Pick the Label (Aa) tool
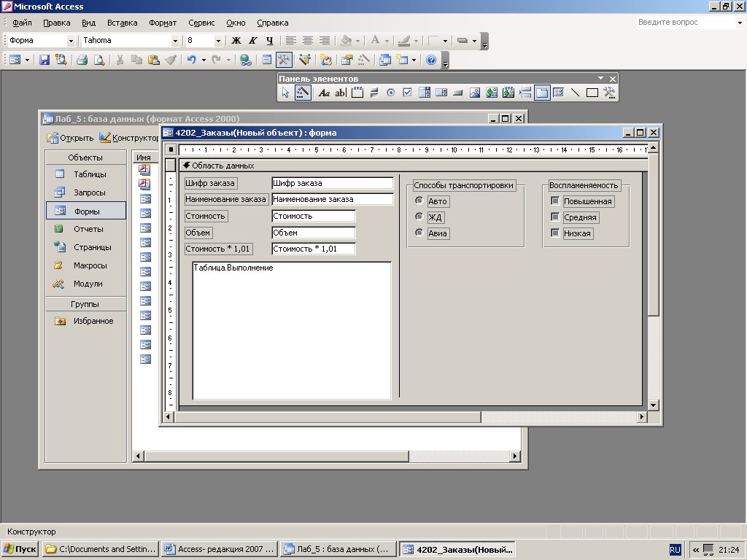The height and width of the screenshot is (560, 747). 324,93
